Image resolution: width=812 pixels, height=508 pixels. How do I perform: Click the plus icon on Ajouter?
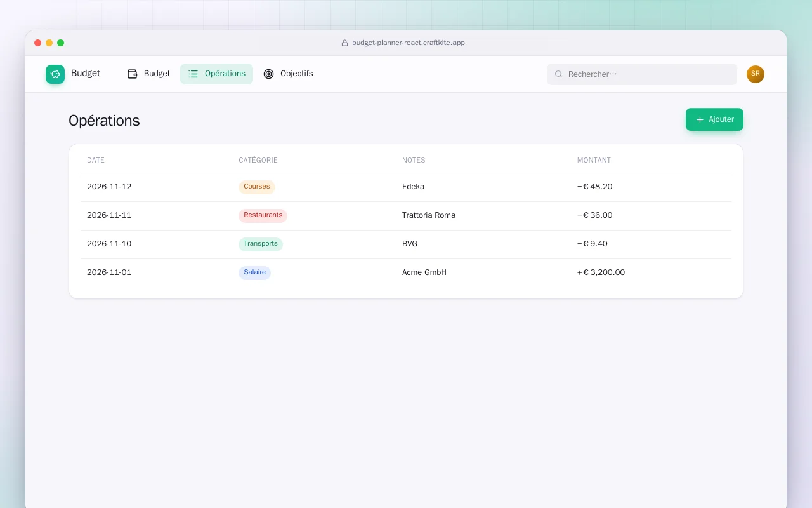(x=700, y=119)
